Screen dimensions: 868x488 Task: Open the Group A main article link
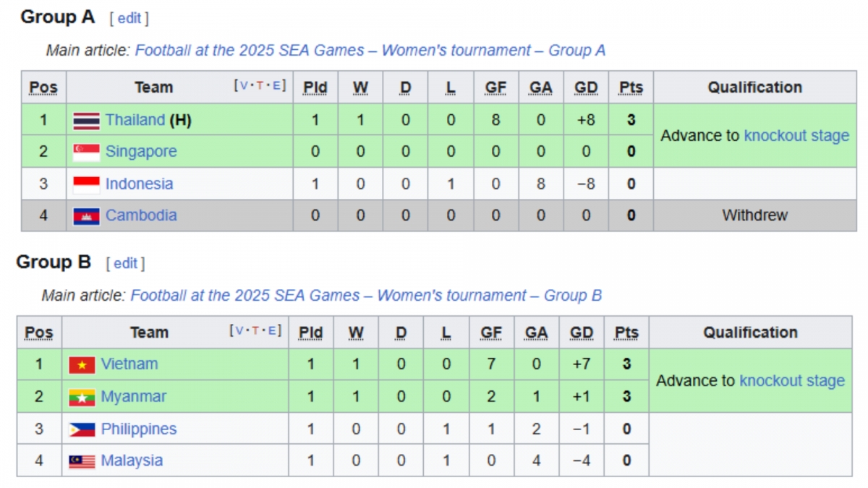pyautogui.click(x=370, y=51)
